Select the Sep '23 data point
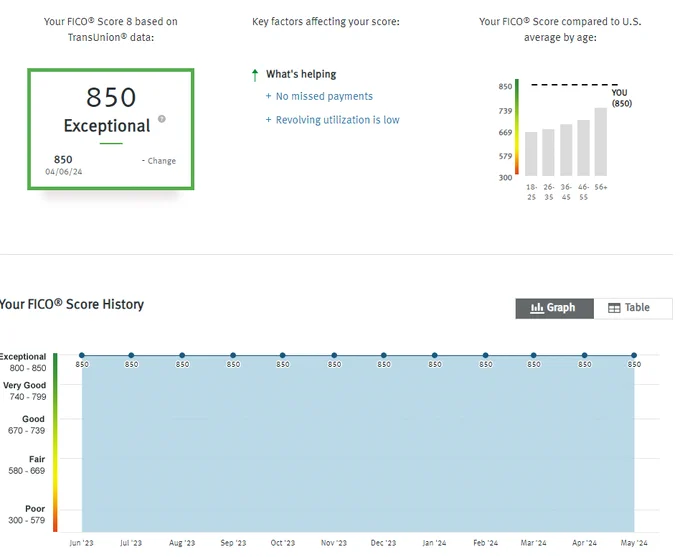This screenshot has width=680, height=557. 233,355
